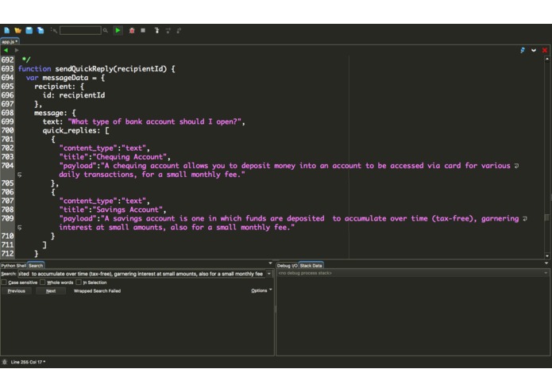Screen dimensions: 552x392
Task: Switch to the Stack Data tab
Action: coord(311,266)
